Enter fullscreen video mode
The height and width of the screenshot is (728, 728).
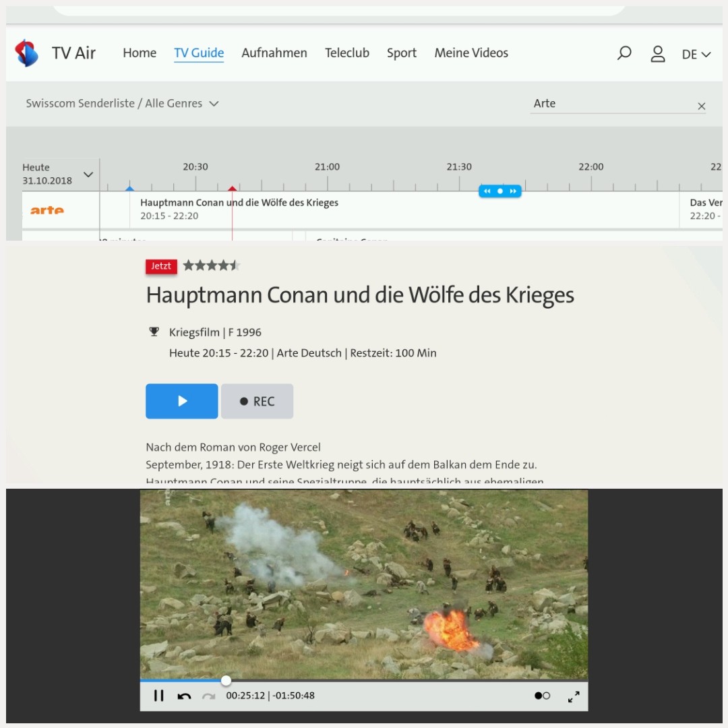[574, 696]
